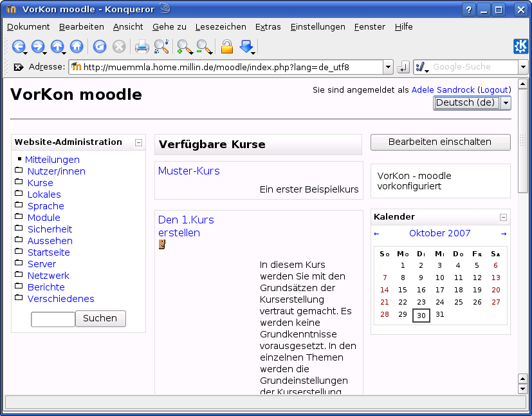Viewport: 532px width, 416px height.
Task: Open the Den 1.Kurs erstellen link
Action: click(x=186, y=226)
